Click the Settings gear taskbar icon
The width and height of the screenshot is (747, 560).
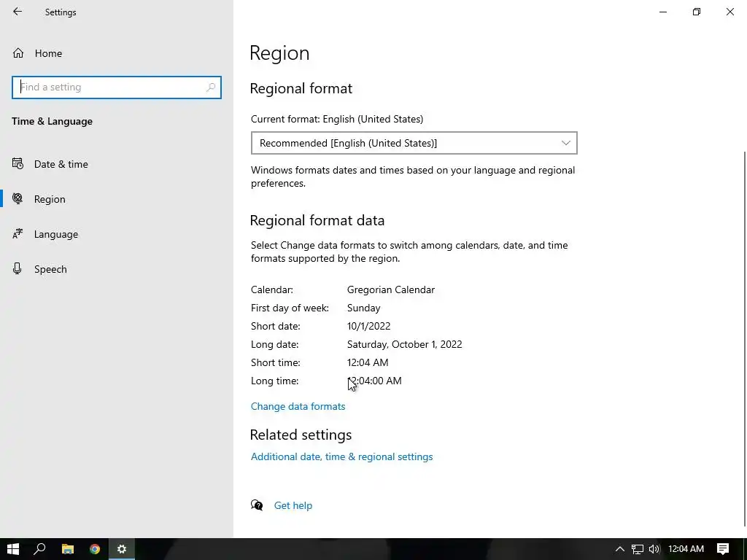click(122, 549)
